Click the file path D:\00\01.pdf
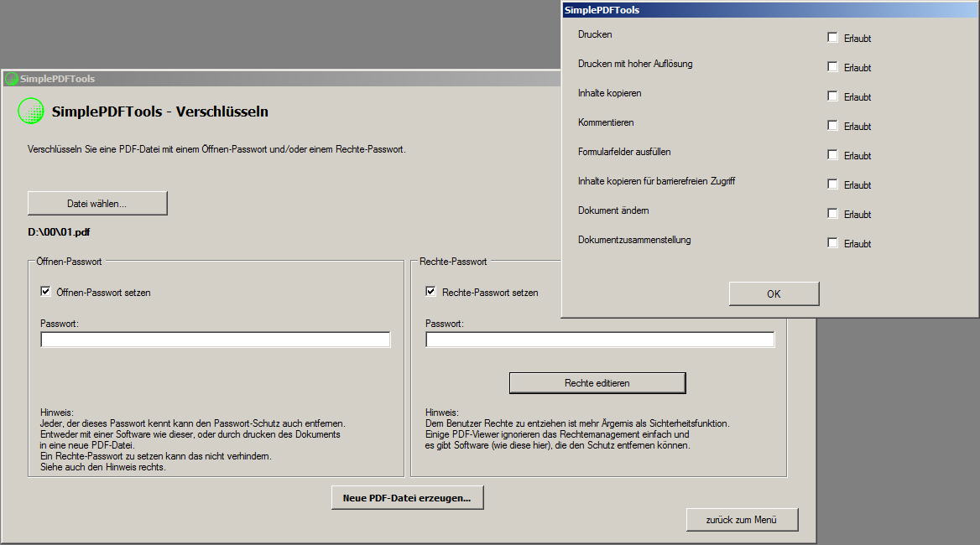 pyautogui.click(x=59, y=232)
